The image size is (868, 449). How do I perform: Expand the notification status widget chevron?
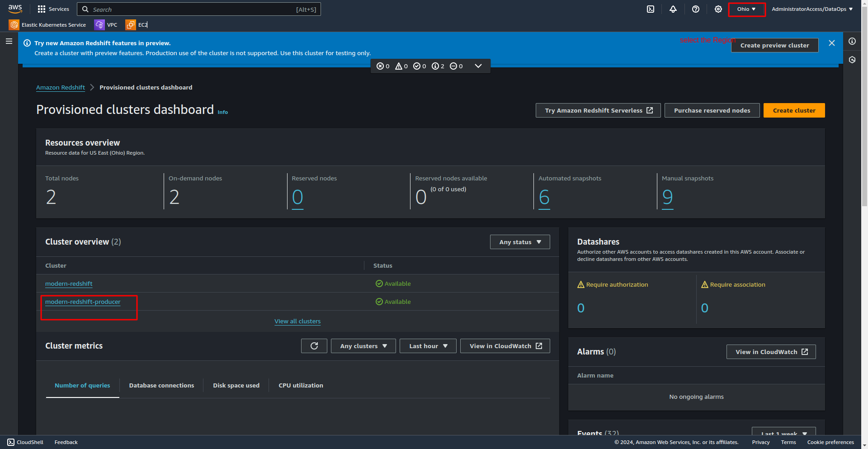pyautogui.click(x=478, y=66)
